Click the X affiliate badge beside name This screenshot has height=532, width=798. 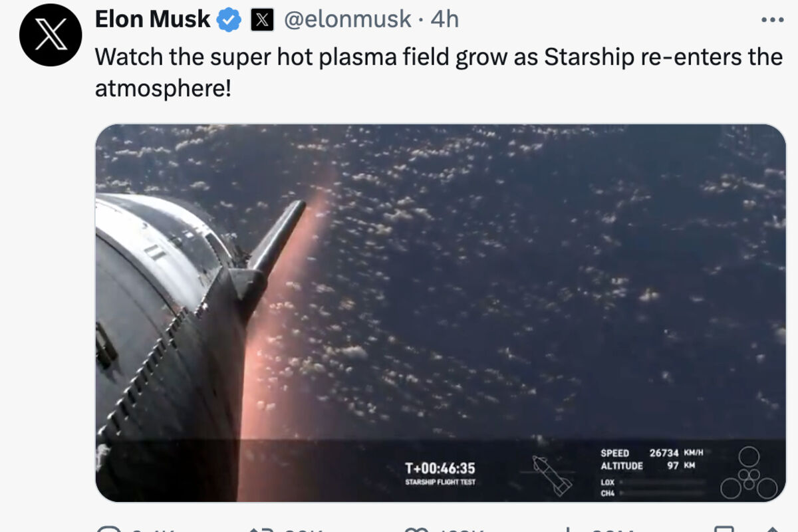[262, 20]
